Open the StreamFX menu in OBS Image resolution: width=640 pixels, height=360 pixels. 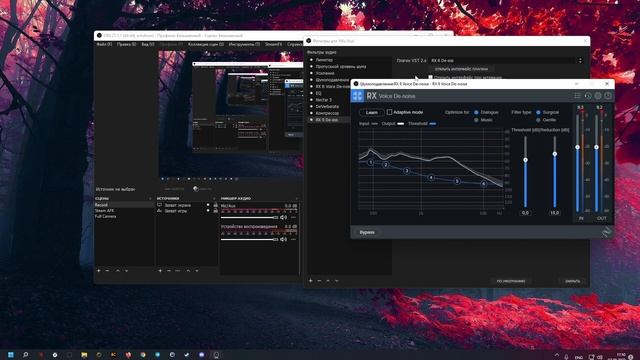pos(273,44)
